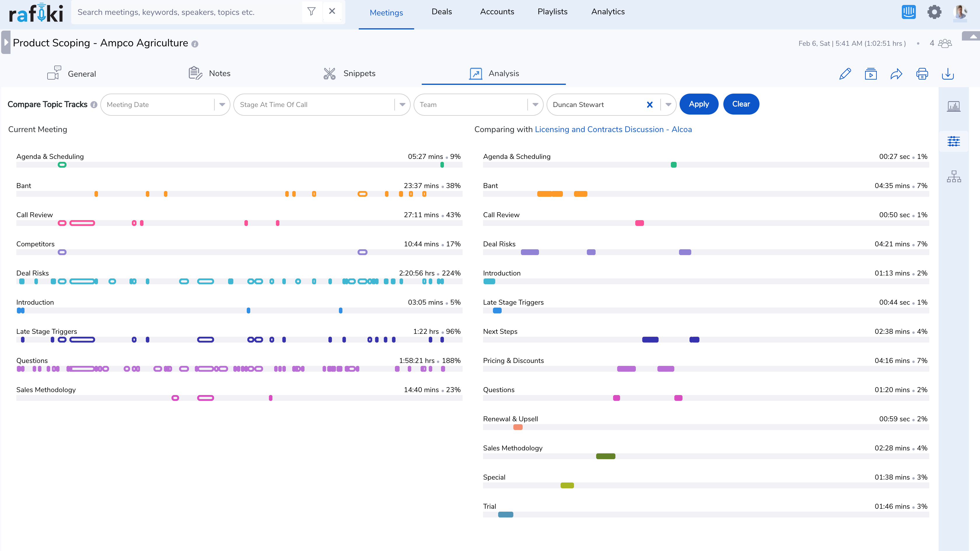980x551 pixels.
Task: Click the search filter funnel icon
Action: [311, 11]
